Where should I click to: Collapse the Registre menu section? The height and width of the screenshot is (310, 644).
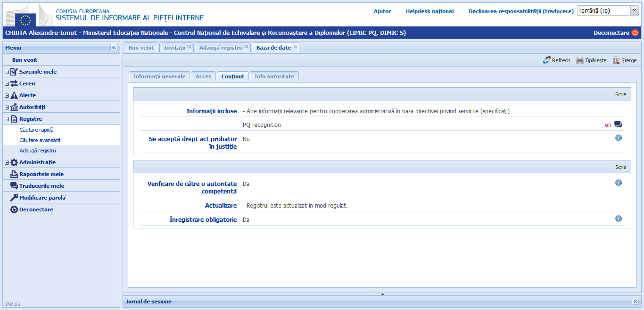(x=7, y=119)
